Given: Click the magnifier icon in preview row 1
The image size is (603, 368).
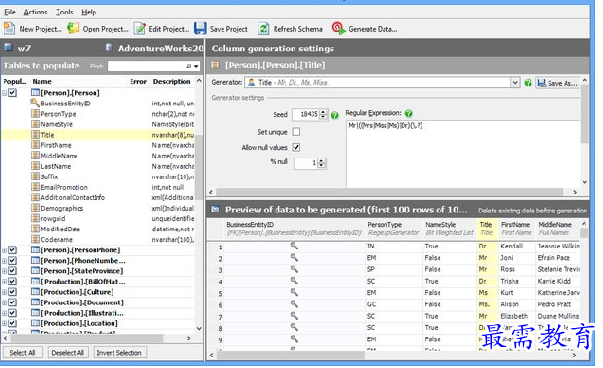Looking at the screenshot, I should click(294, 246).
